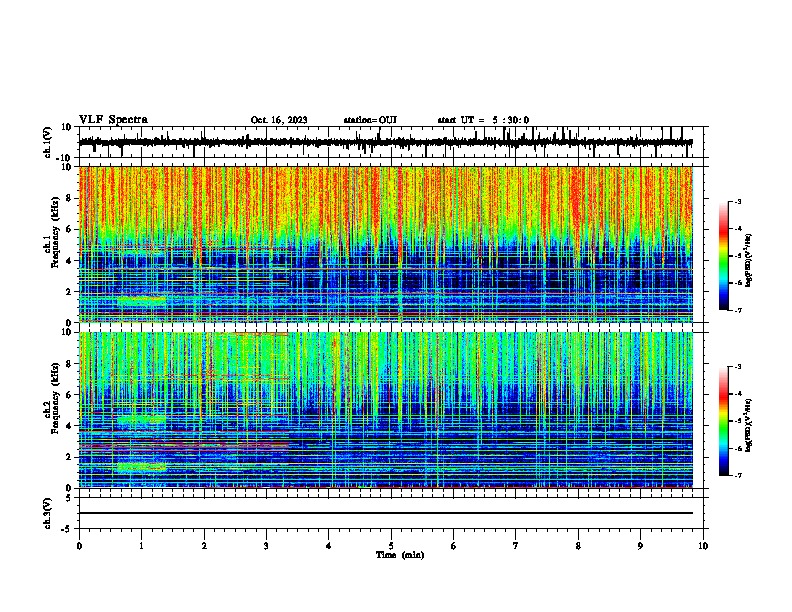Click the 'station=OUJ' label

(370, 120)
